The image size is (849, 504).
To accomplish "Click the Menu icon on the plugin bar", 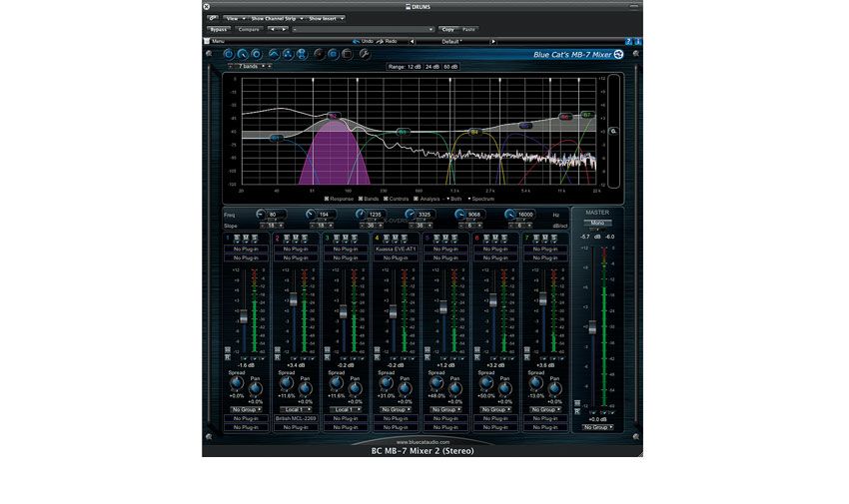I will [x=207, y=42].
